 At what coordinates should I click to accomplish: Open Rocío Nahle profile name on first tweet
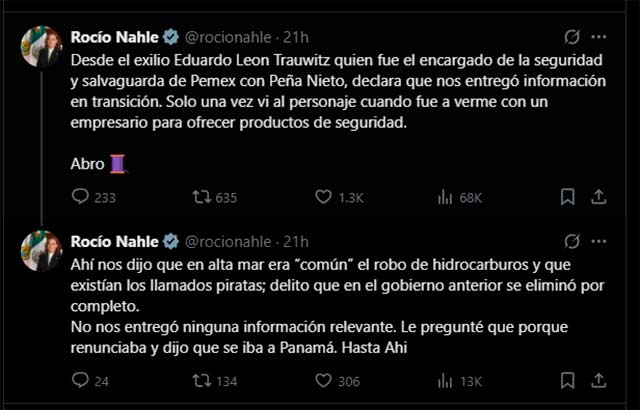(115, 37)
